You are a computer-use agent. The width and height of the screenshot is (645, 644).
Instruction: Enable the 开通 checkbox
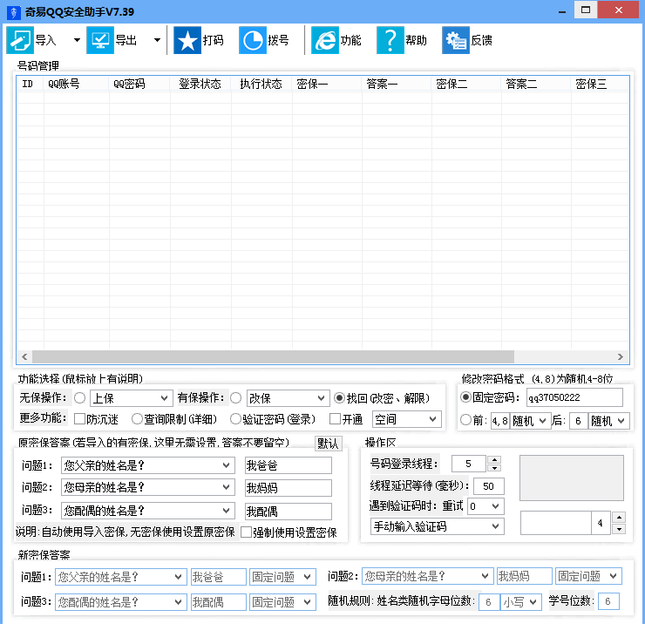[x=336, y=419]
